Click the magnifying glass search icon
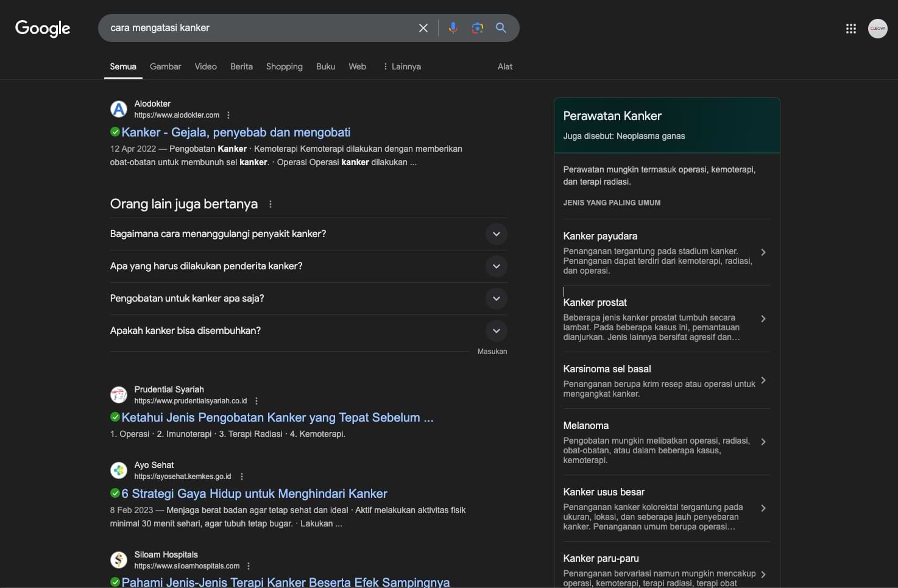This screenshot has width=898, height=588. [x=501, y=28]
